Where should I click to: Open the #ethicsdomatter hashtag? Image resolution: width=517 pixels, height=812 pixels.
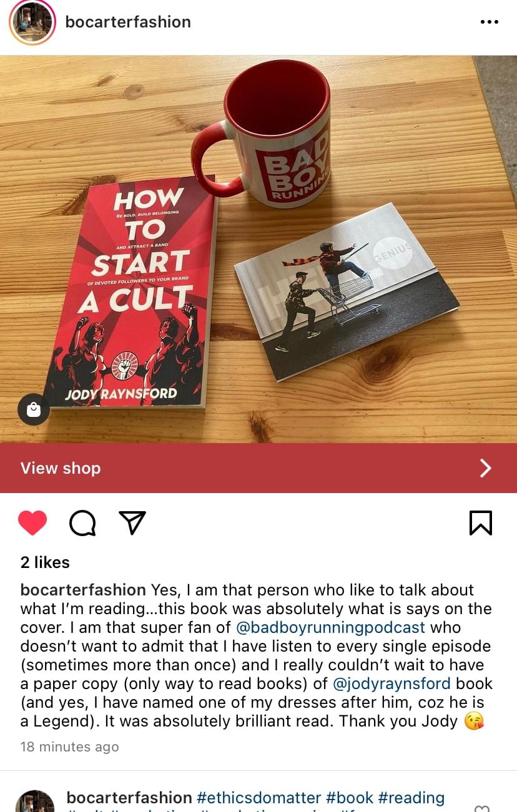[x=259, y=798]
